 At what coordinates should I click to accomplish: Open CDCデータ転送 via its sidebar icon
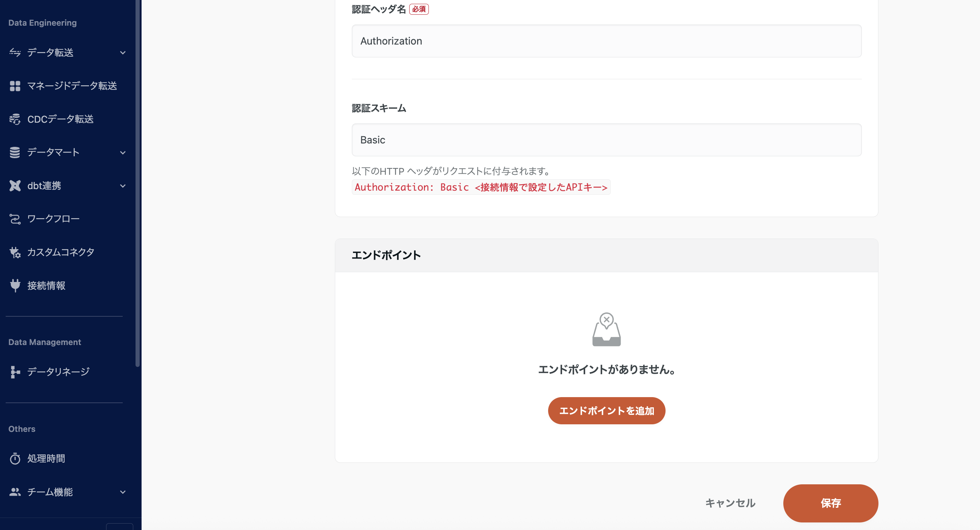pyautogui.click(x=15, y=119)
